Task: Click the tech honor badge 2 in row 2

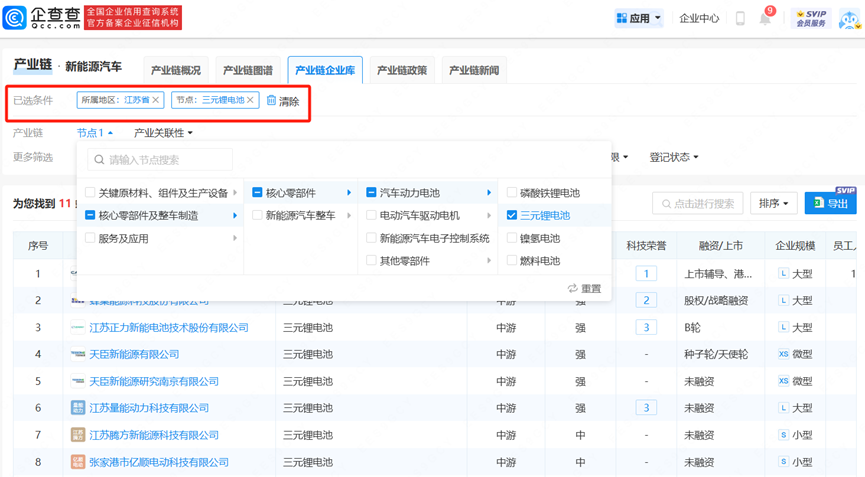Action: tap(646, 301)
